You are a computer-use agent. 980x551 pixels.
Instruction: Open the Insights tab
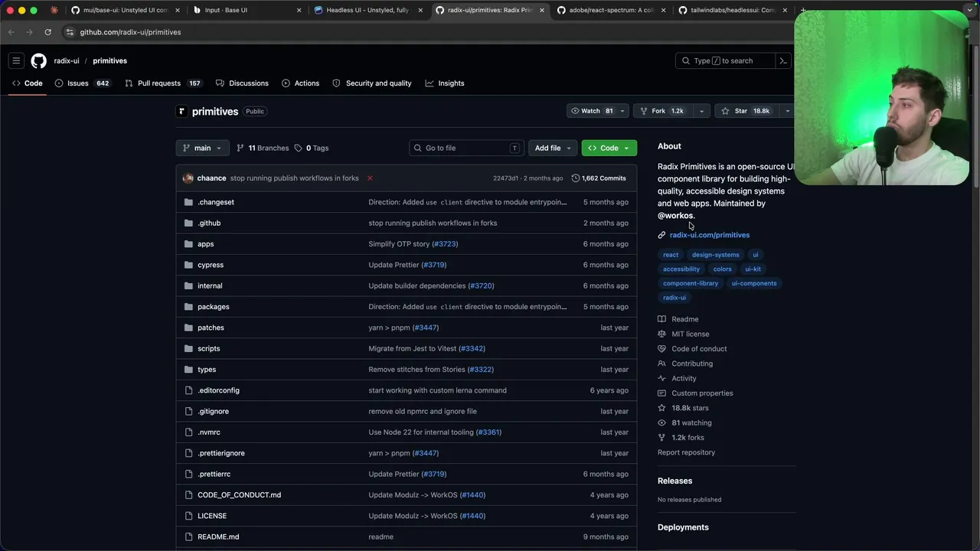[445, 83]
